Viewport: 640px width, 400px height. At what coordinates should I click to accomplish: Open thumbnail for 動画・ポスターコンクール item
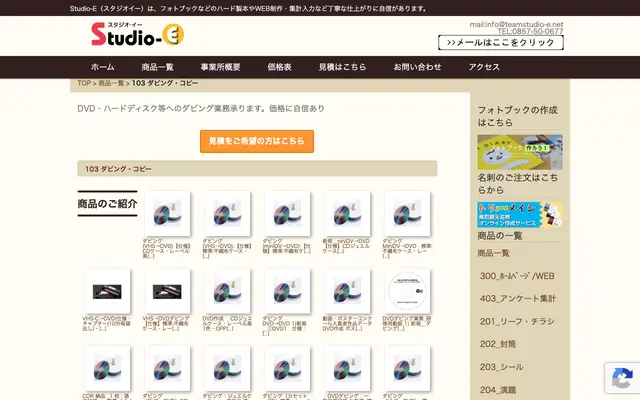click(x=347, y=291)
